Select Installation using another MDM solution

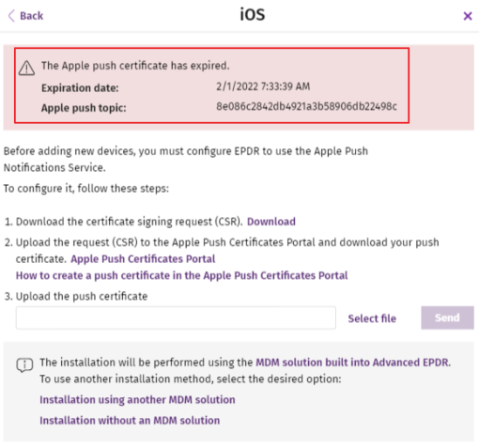pos(137,400)
